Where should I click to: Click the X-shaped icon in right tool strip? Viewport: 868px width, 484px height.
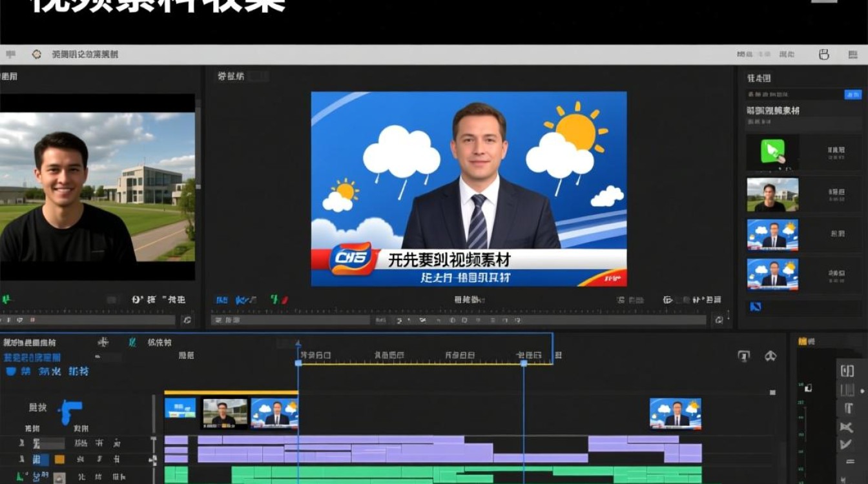coord(847,427)
